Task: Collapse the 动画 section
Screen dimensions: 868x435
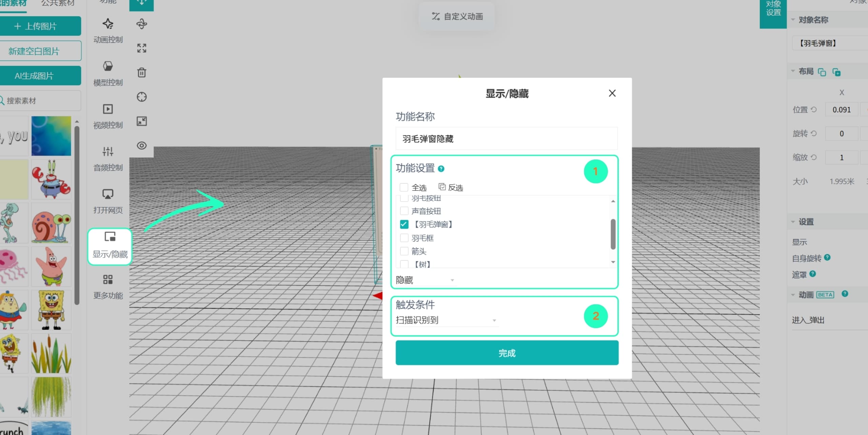Action: point(793,295)
